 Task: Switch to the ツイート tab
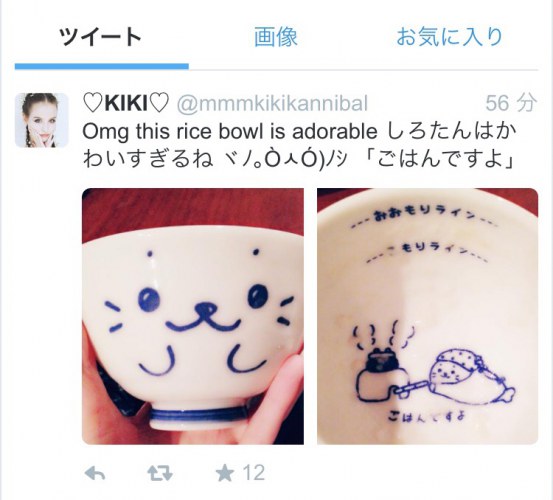click(x=101, y=37)
